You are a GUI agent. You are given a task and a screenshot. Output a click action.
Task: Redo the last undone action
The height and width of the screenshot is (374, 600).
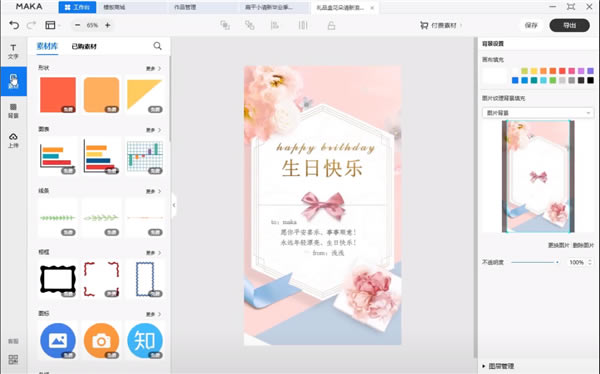click(31, 25)
